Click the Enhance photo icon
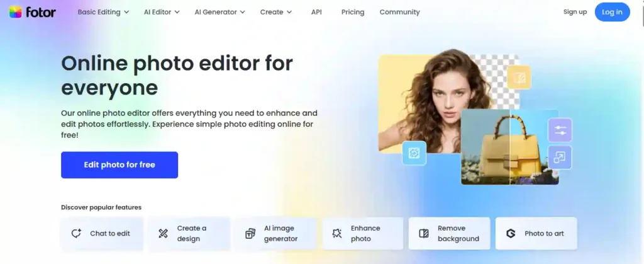 click(x=336, y=233)
